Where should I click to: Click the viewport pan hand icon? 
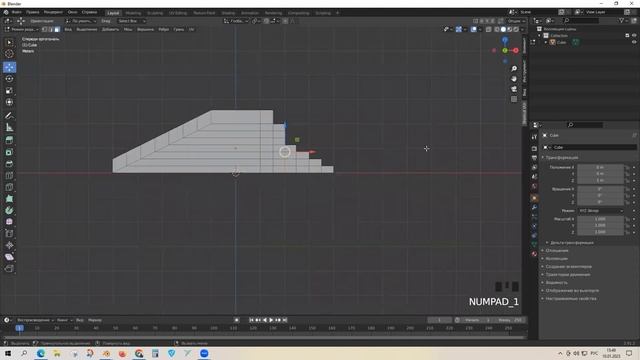(514, 79)
